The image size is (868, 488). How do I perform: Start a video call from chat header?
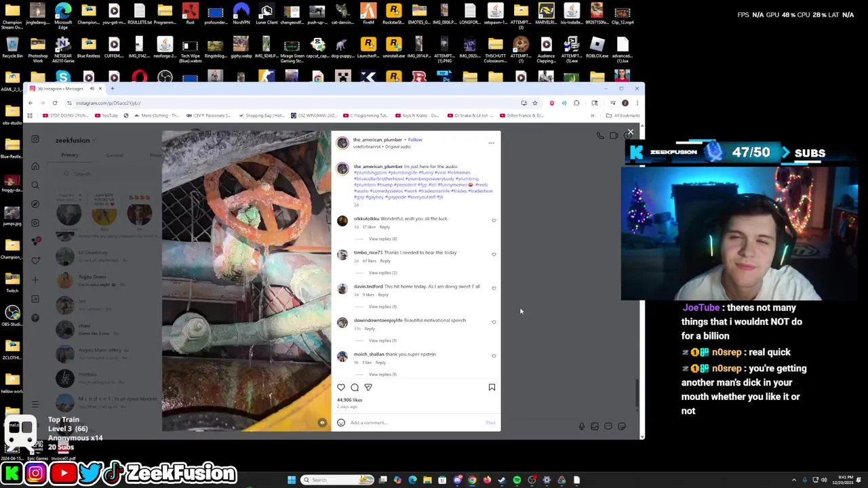pos(614,136)
